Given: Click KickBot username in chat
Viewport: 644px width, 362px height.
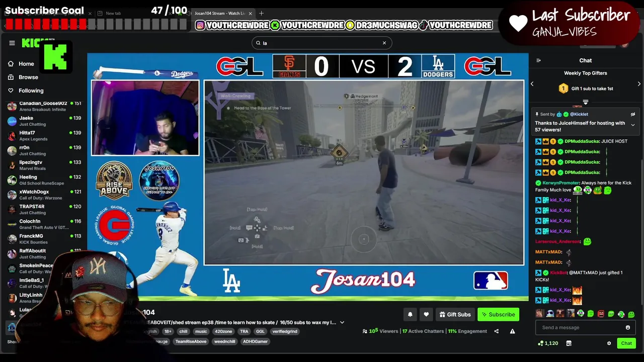Looking at the screenshot, I should [558, 273].
